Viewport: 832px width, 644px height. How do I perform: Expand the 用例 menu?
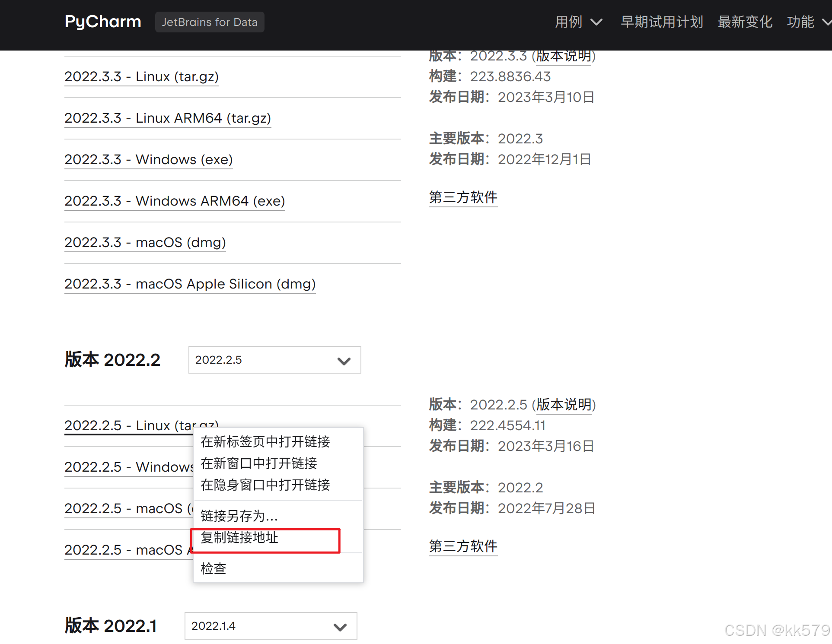click(578, 22)
